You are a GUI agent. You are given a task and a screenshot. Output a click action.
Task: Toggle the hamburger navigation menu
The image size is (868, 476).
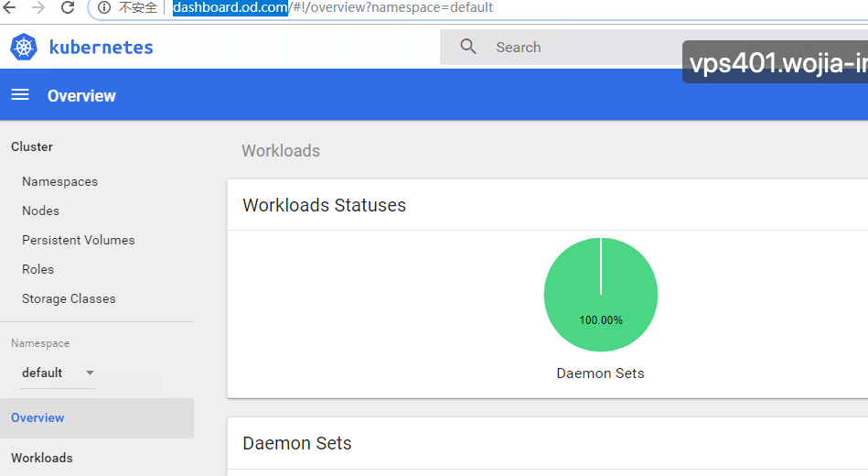[20, 95]
